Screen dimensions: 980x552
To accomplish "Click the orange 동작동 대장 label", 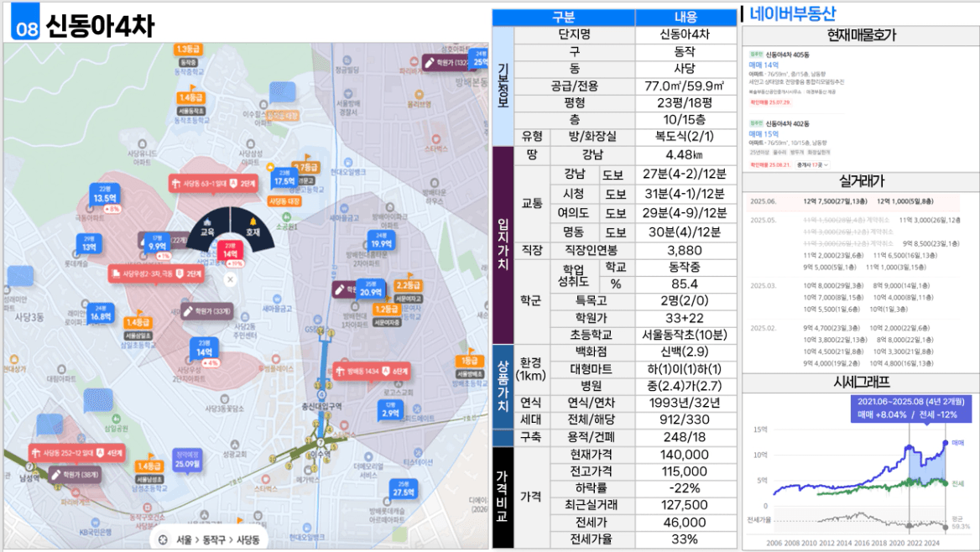I will [x=283, y=116].
